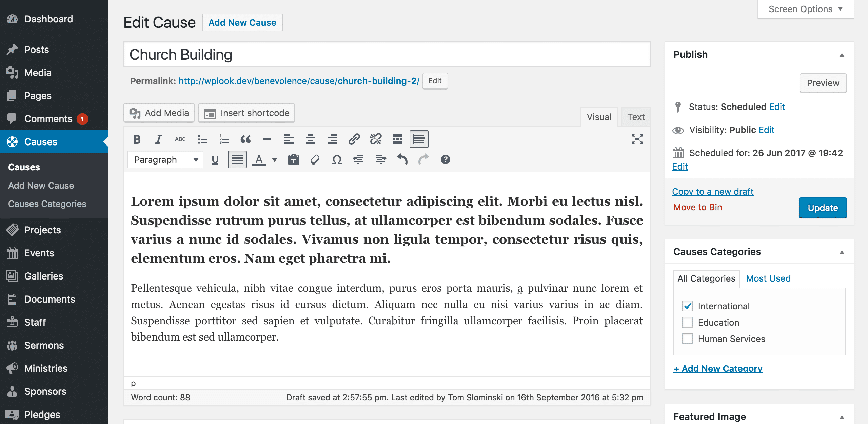Open keyboard shortcuts help

(x=446, y=159)
